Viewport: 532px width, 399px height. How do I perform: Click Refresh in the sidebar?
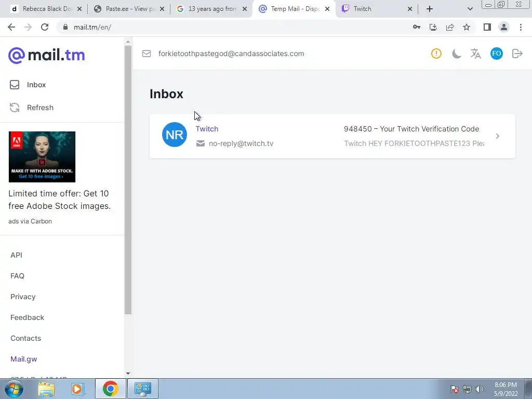tap(41, 108)
